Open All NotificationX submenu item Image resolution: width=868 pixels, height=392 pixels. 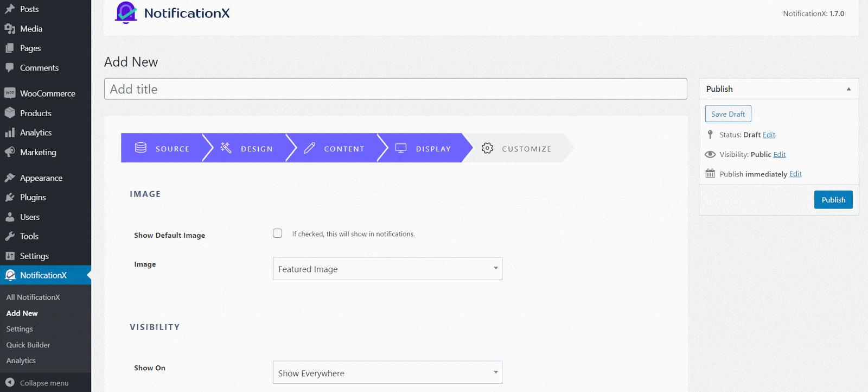33,297
